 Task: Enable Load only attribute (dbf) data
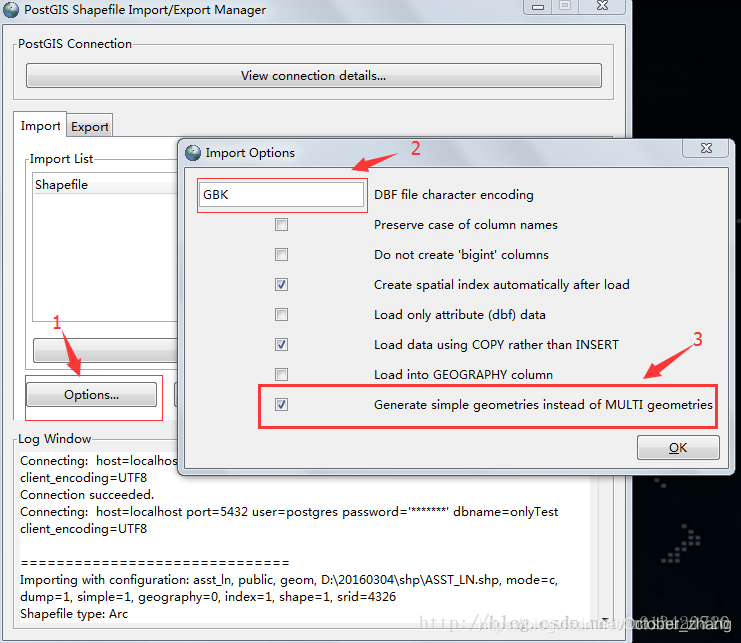point(281,315)
